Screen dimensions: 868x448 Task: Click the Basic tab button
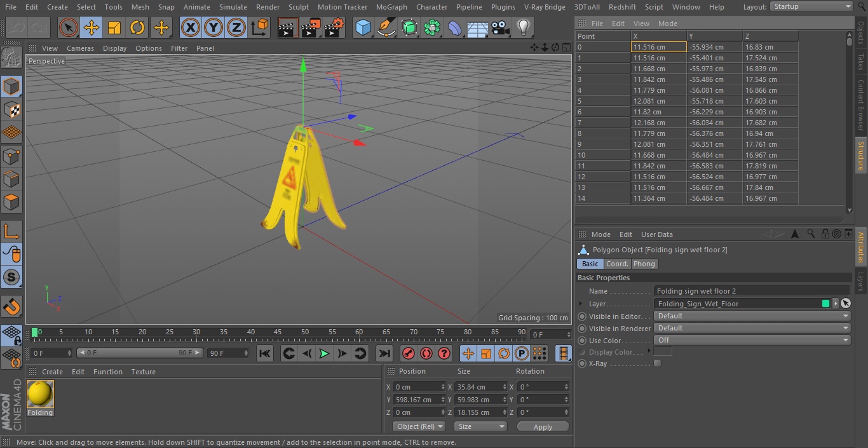[590, 264]
